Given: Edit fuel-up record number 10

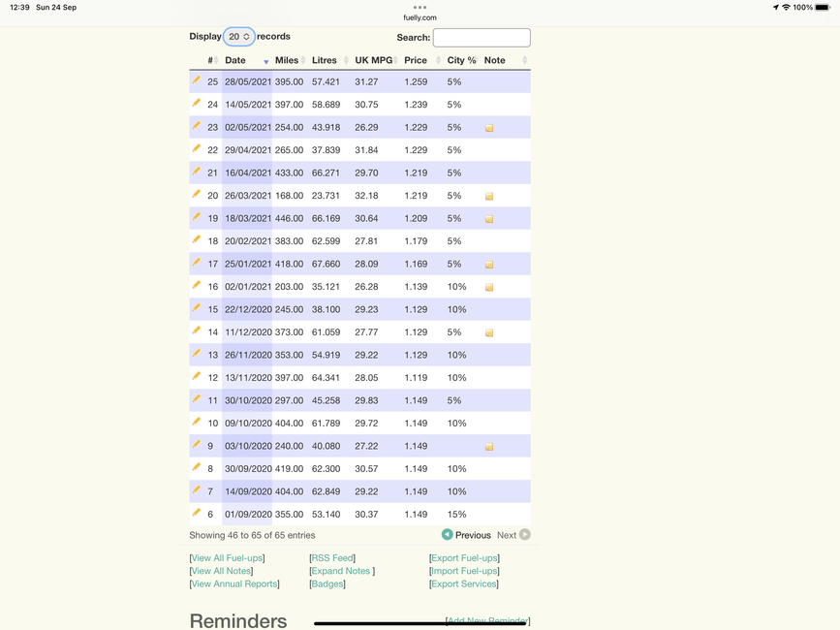Looking at the screenshot, I should coord(197,422).
